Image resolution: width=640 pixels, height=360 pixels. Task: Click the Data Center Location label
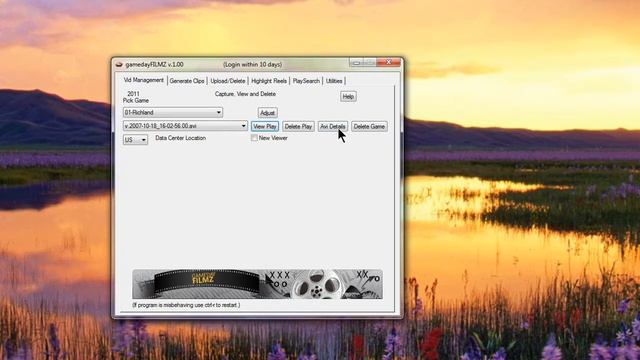click(180, 138)
